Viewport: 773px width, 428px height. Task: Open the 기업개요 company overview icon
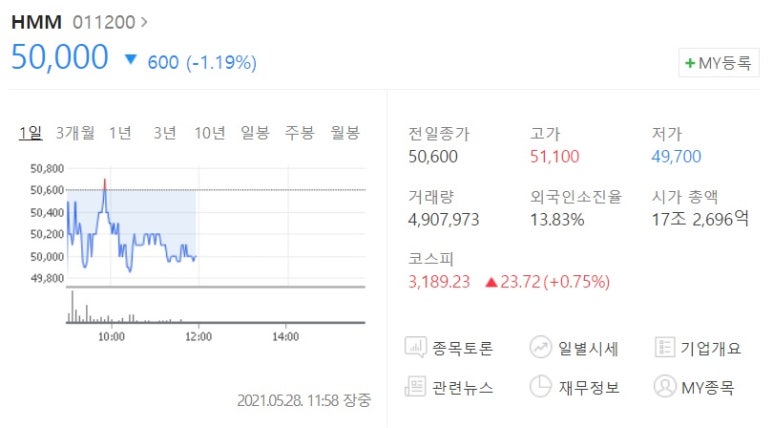point(665,348)
